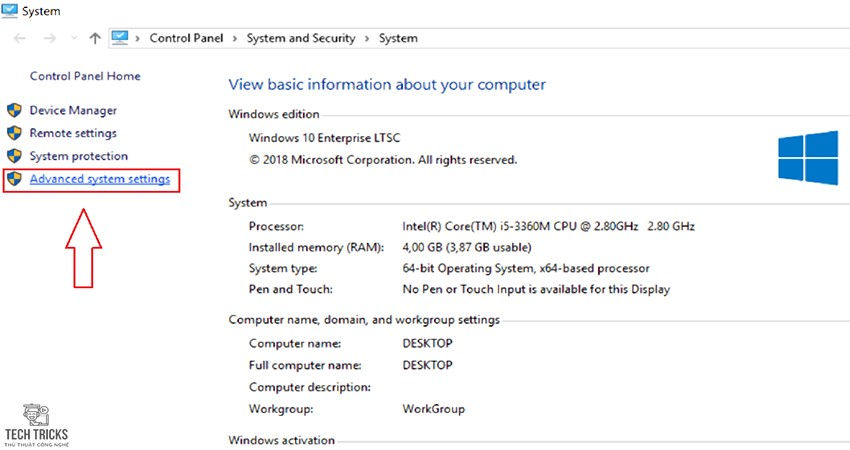
Task: Open System protection link
Action: coord(79,156)
